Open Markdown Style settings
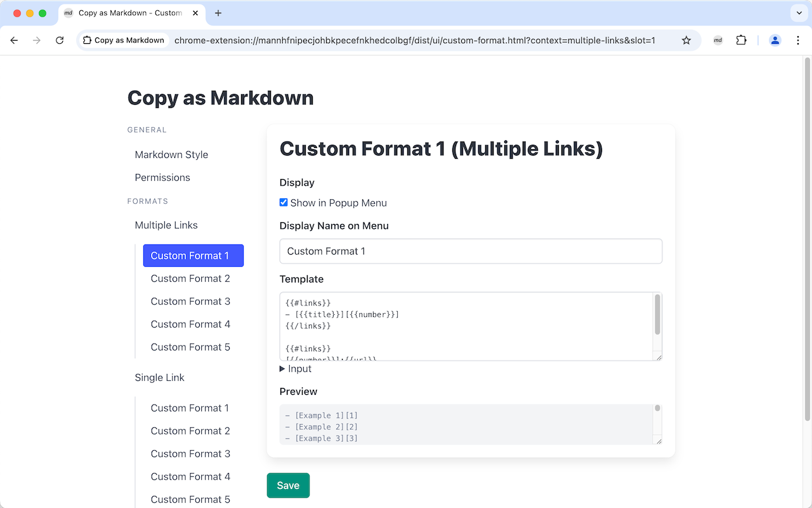The image size is (812, 508). point(171,154)
